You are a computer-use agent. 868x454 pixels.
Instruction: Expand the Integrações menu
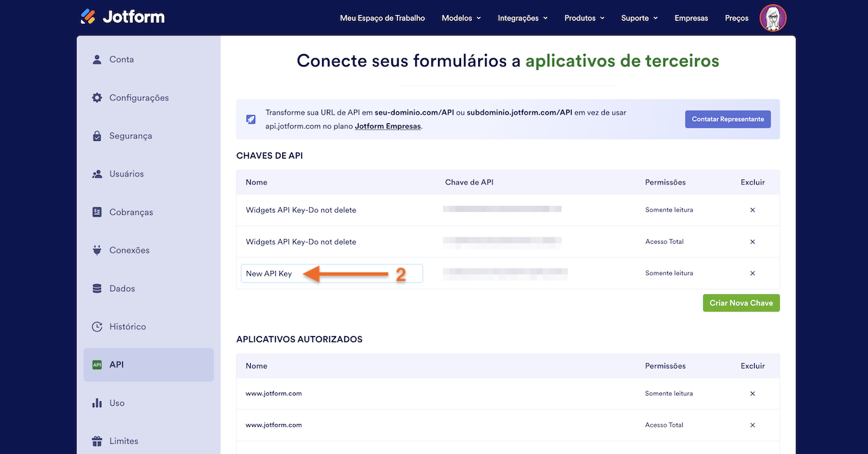[522, 18]
